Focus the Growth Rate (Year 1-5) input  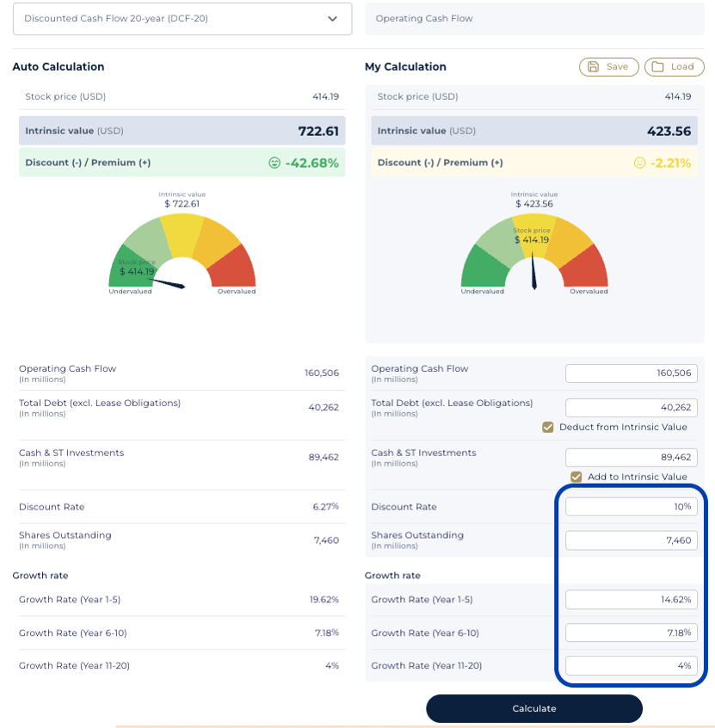click(x=631, y=600)
